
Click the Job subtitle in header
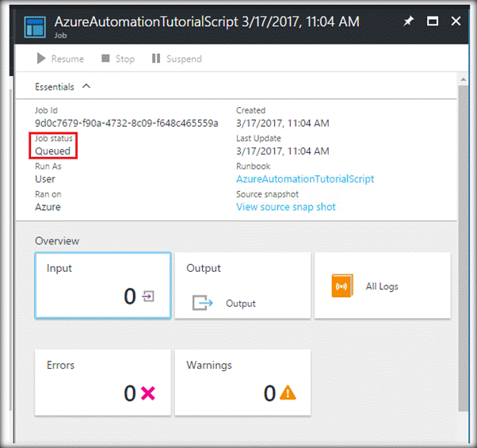coord(60,36)
